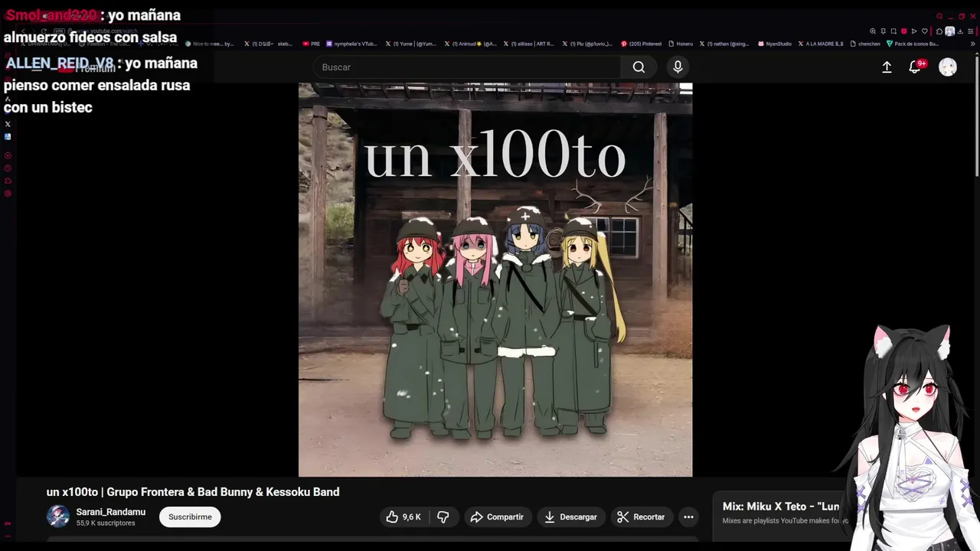Open the browser extensions cube icon
Image resolution: width=980 pixels, height=551 pixels.
(939, 31)
